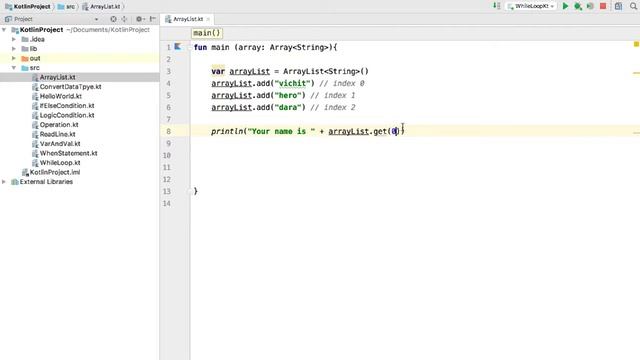Click the var keyword on line 3
This screenshot has height=360, width=640.
pyautogui.click(x=218, y=71)
